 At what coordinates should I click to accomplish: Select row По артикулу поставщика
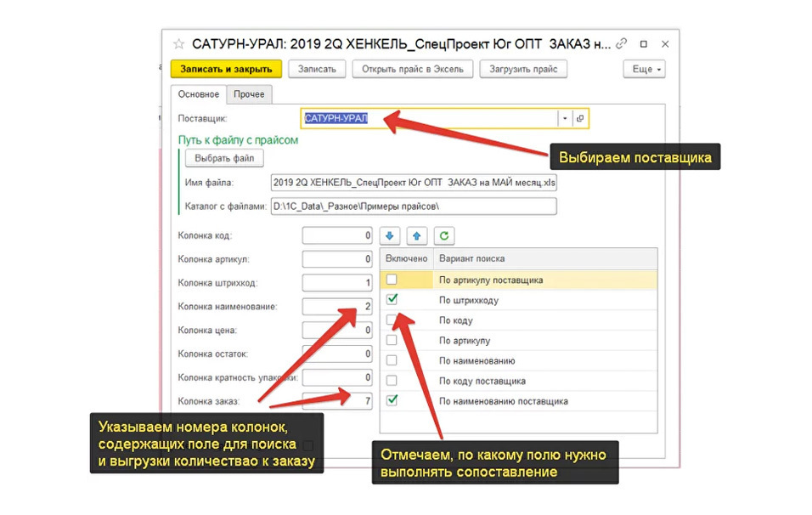pyautogui.click(x=519, y=280)
